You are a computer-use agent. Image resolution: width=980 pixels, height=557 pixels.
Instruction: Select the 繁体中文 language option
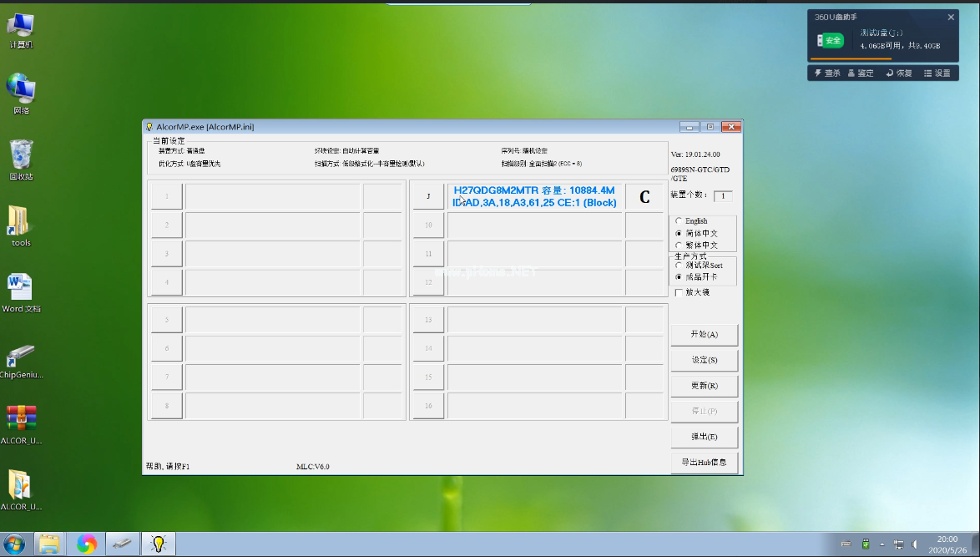(x=679, y=246)
